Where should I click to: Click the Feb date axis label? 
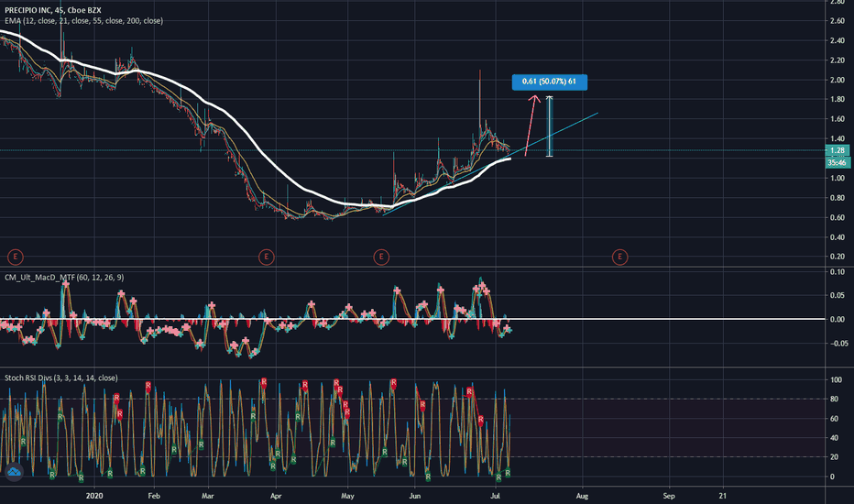[x=154, y=496]
